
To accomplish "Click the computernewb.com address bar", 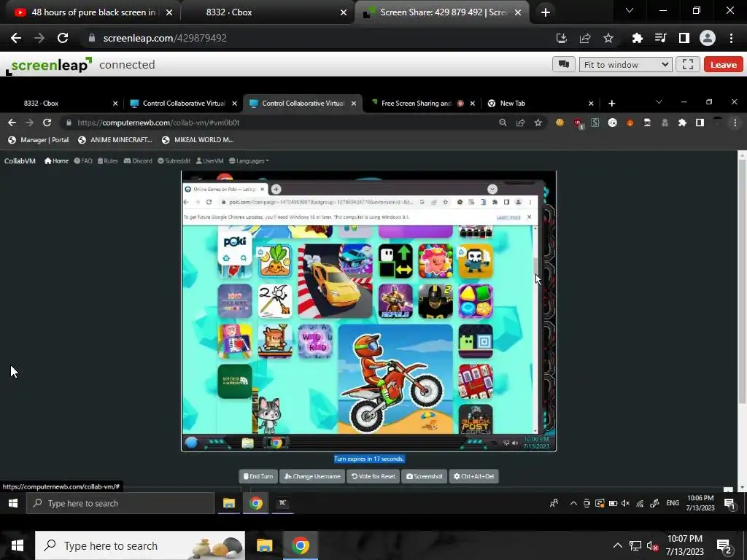I will (x=281, y=122).
